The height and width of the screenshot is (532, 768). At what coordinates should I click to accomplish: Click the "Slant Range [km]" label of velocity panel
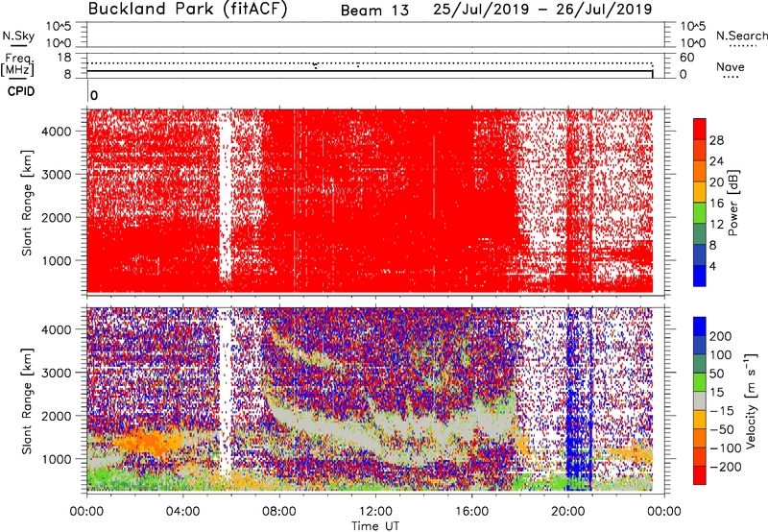pos(27,400)
